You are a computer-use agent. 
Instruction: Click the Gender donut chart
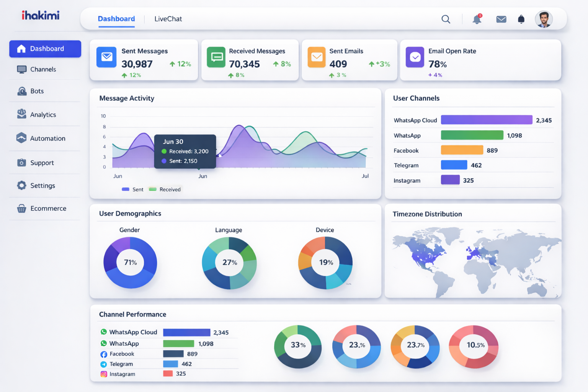[x=130, y=262]
